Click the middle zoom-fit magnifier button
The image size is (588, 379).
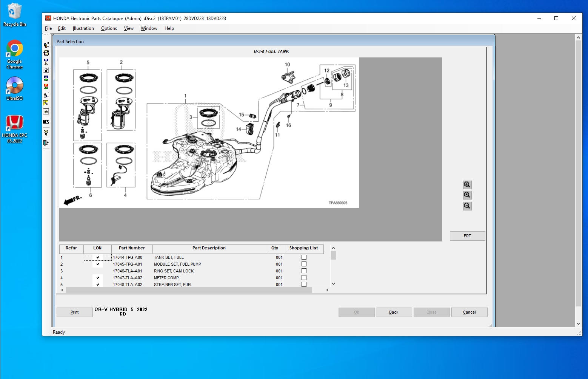pyautogui.click(x=467, y=195)
